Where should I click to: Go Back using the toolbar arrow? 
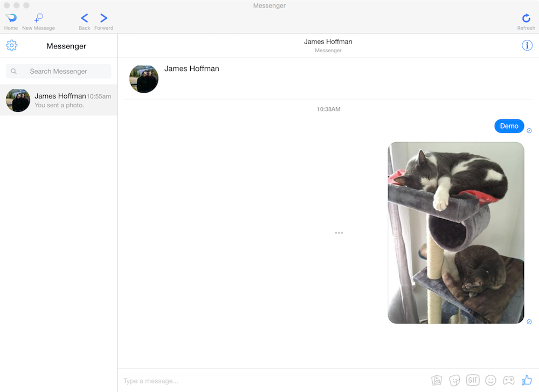pyautogui.click(x=84, y=19)
